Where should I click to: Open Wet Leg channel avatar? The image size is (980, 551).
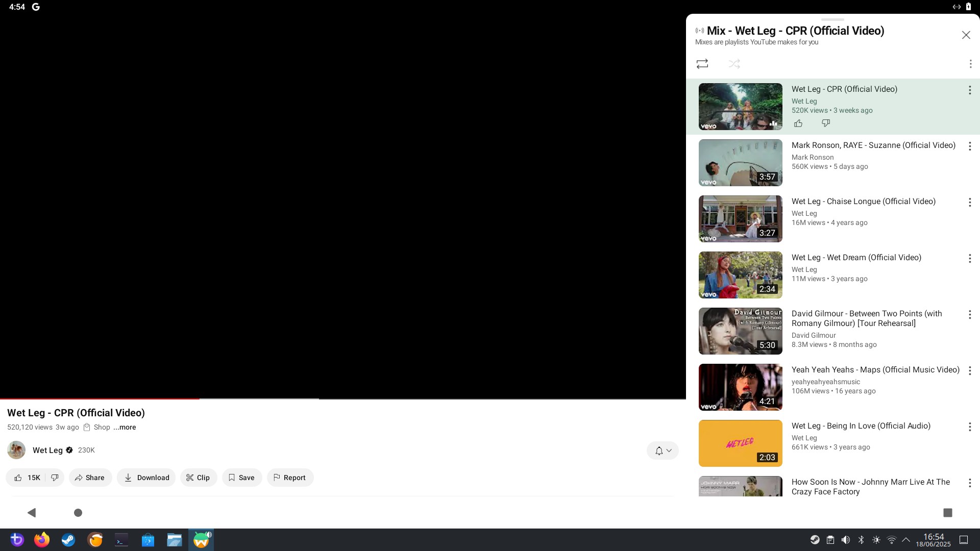point(16,450)
